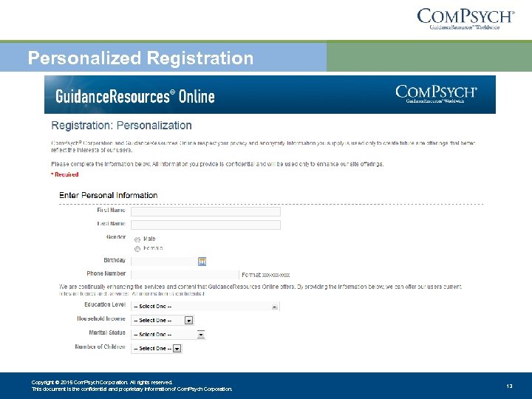
Task: Click the Last Name input field
Action: click(205, 225)
